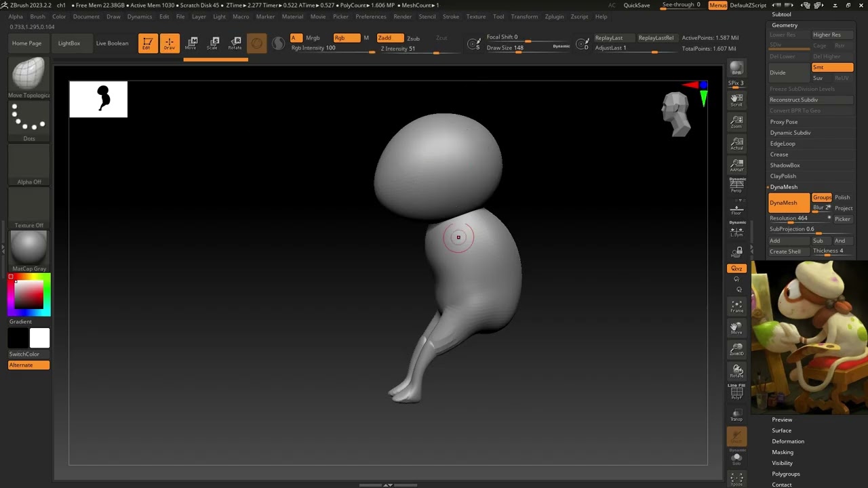
Task: Click the camera head orientation gizmo
Action: [676, 113]
